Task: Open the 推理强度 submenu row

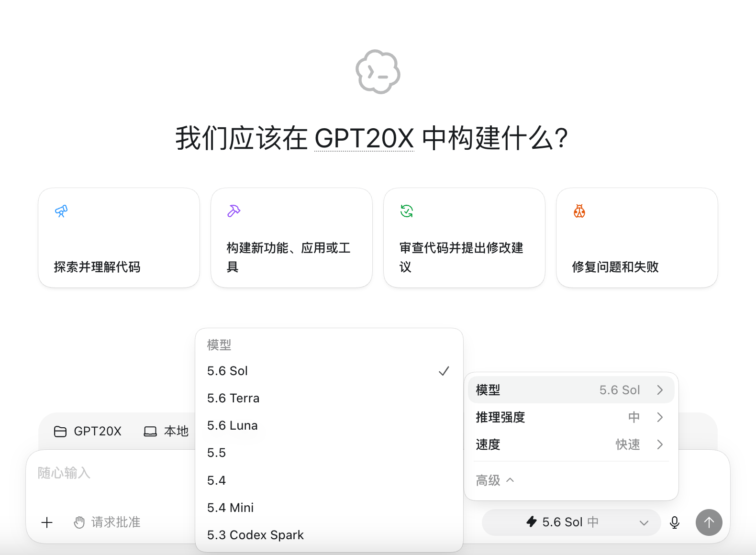Action: click(x=571, y=417)
